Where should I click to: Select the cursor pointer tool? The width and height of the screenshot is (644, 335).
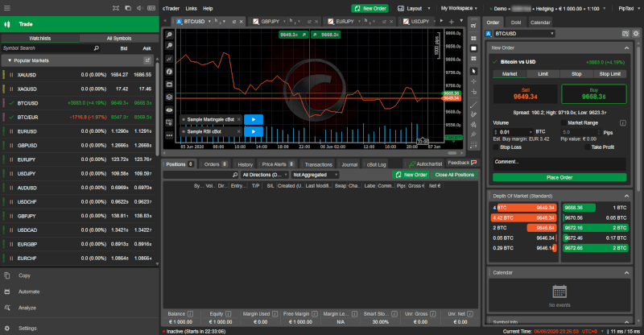pos(473,71)
